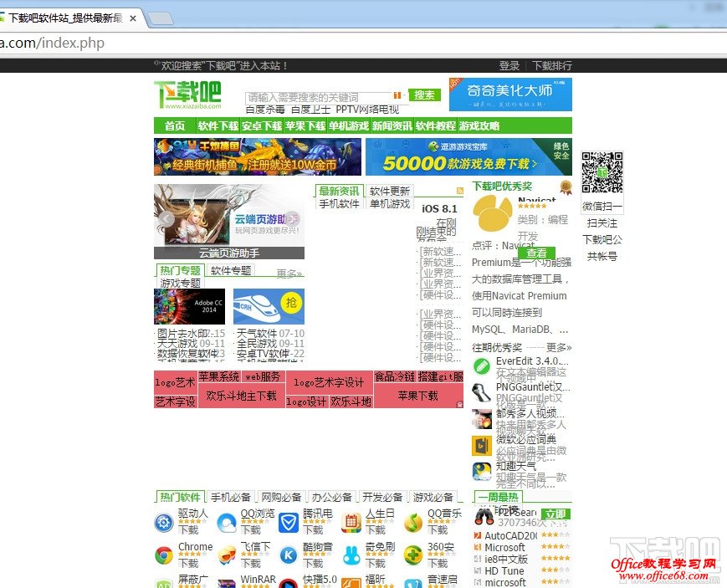The width and height of the screenshot is (727, 588).
Task: Click the EverEdit green pencil icon
Action: [482, 366]
